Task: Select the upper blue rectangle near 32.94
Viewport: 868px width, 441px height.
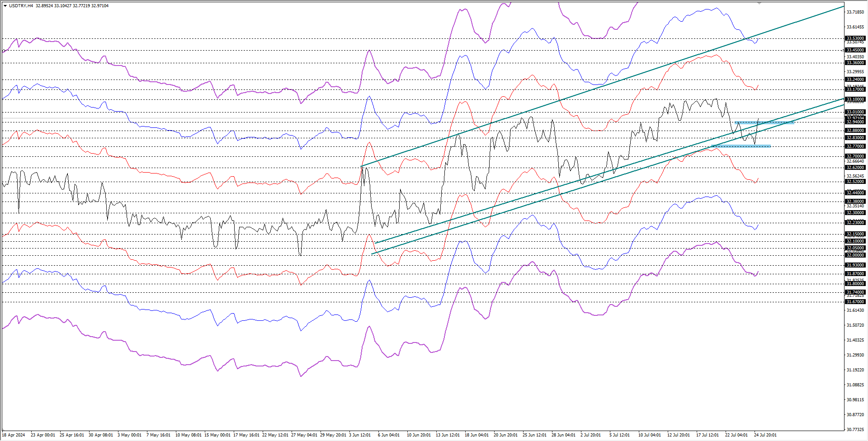Action: 764,122
